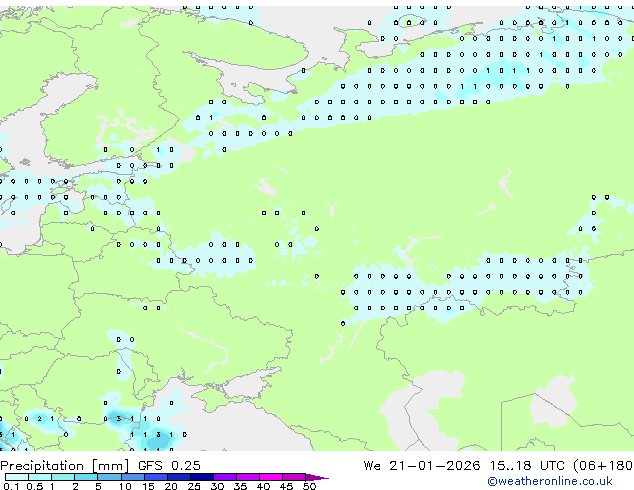634x490 pixels.
Task: Click the '15..18 UTC' time range text
Action: (528, 465)
